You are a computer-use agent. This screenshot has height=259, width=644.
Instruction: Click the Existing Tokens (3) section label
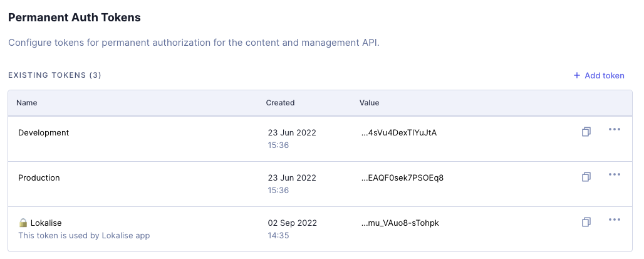(55, 75)
